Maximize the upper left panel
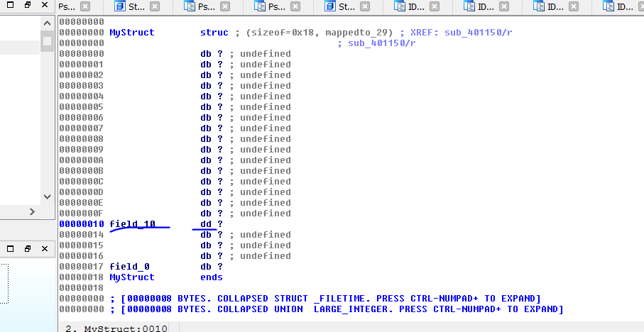The image size is (644, 332). tap(28, 4)
